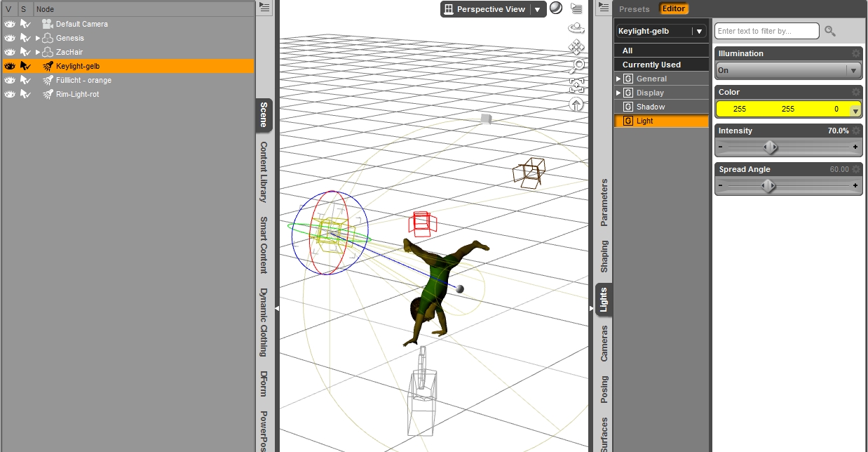868x452 pixels.
Task: Frame the selected object in view
Action: [576, 86]
